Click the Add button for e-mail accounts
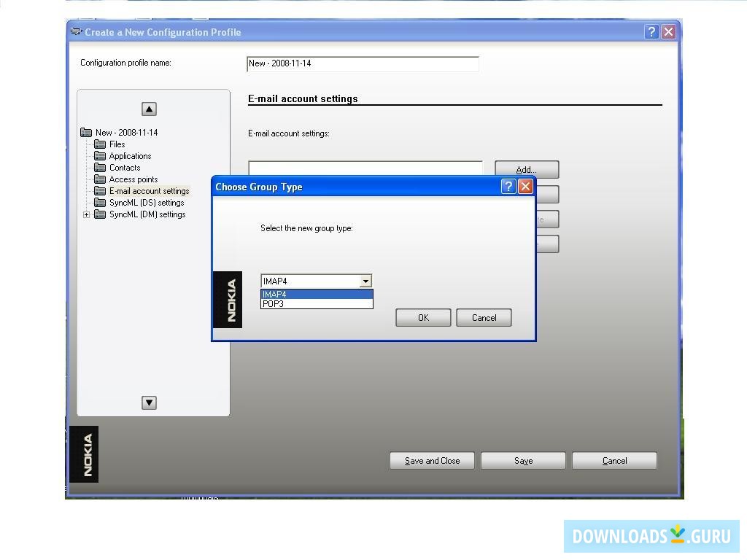747x560 pixels. click(x=526, y=169)
